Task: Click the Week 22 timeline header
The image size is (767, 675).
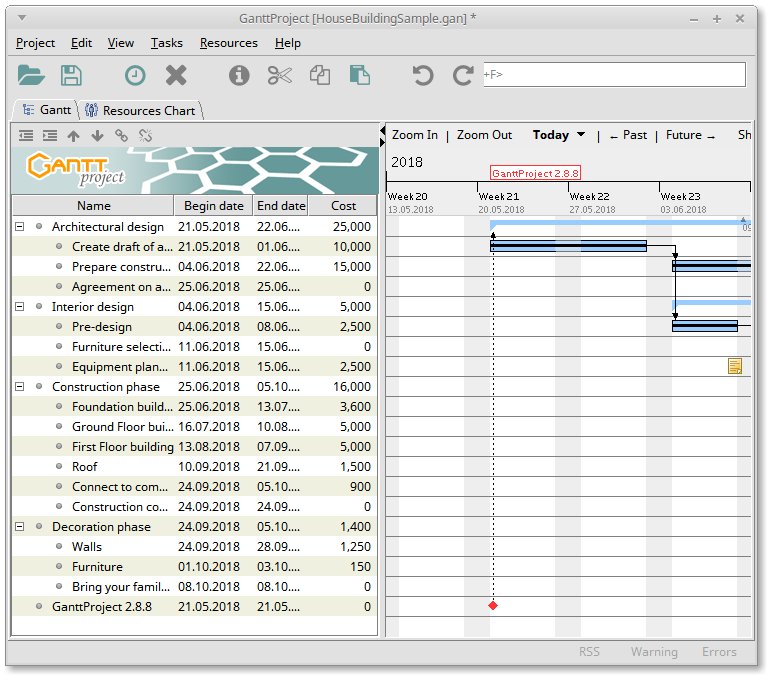Action: (589, 197)
